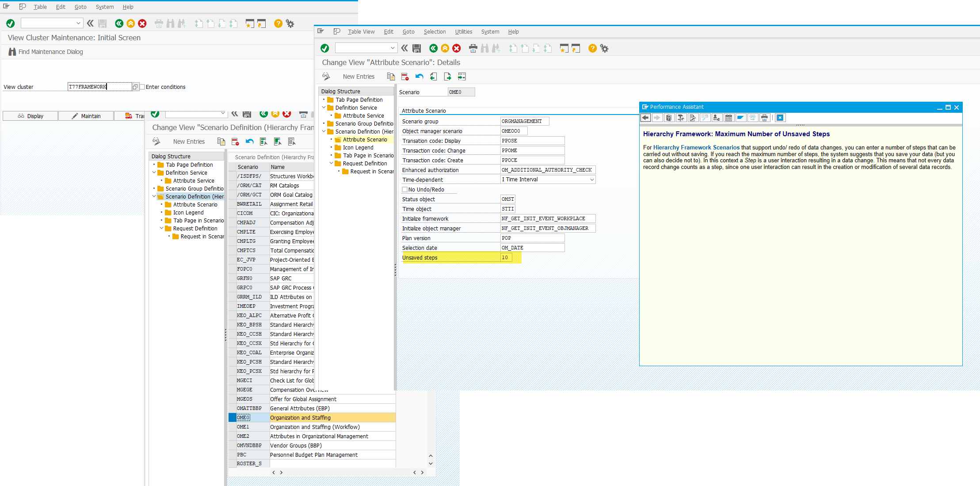Open Utilities menu
Viewport: 980px width, 486px height.
(x=463, y=32)
